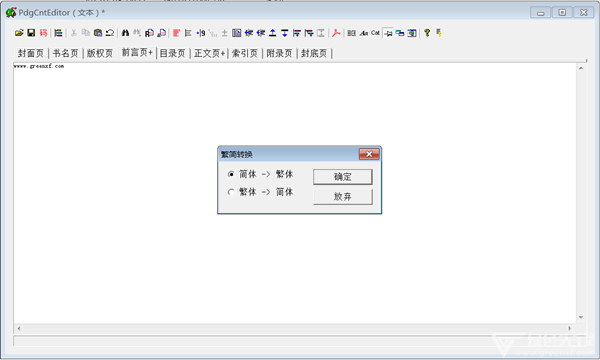Switch to the 目录页 tab
The width and height of the screenshot is (600, 360).
point(173,53)
